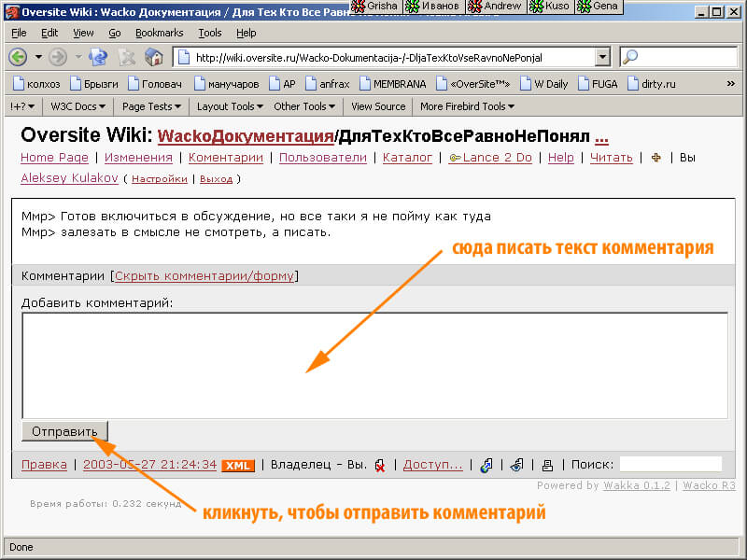Click the red-cross owner icon in footer
Viewport: 747px width, 560px height.
pyautogui.click(x=380, y=465)
